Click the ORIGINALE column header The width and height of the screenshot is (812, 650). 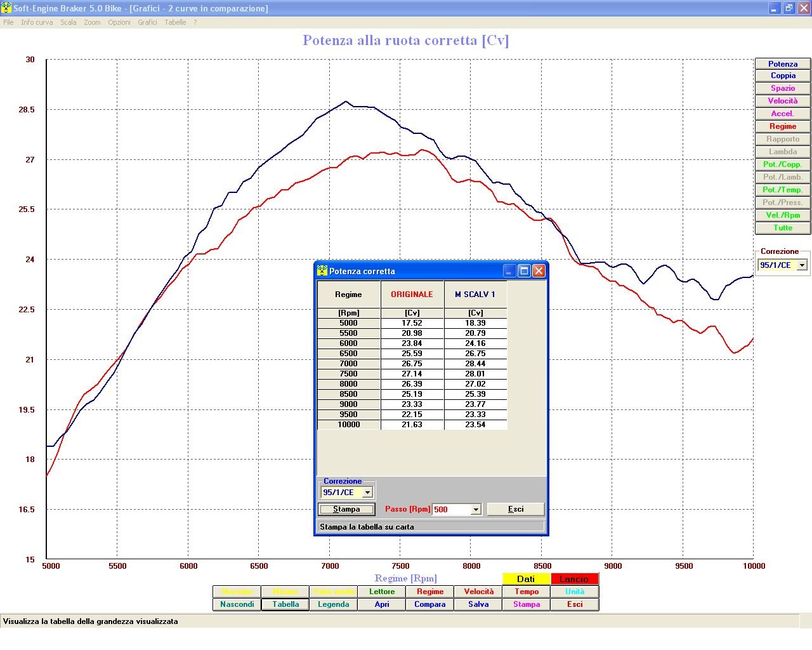point(412,295)
